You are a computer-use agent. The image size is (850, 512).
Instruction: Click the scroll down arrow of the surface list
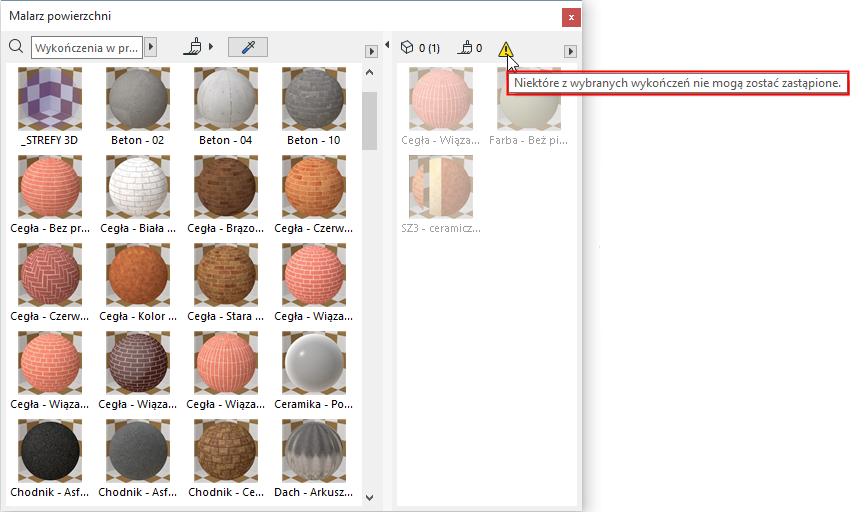click(370, 497)
